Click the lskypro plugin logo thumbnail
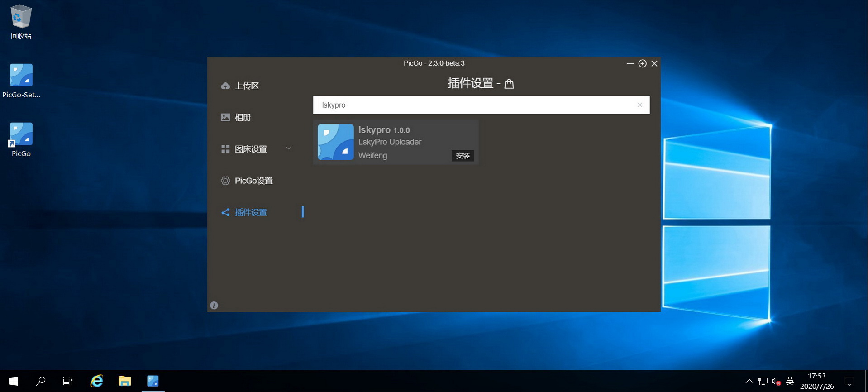868x392 pixels. coord(336,142)
